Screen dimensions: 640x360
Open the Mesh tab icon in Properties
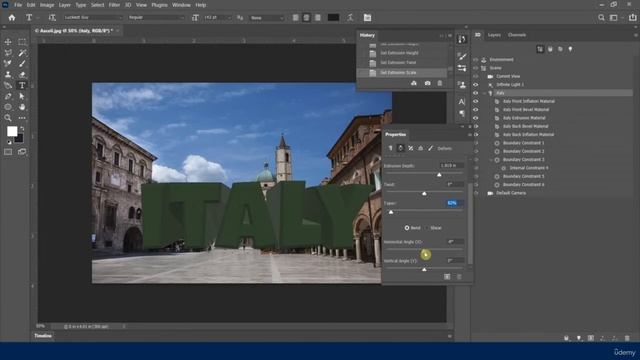390,148
